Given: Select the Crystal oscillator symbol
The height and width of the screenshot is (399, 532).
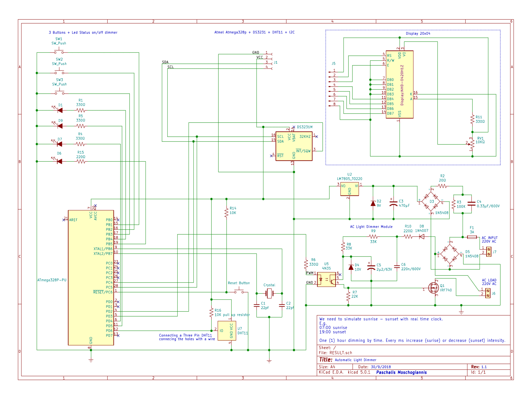Looking at the screenshot, I should 269,293.
